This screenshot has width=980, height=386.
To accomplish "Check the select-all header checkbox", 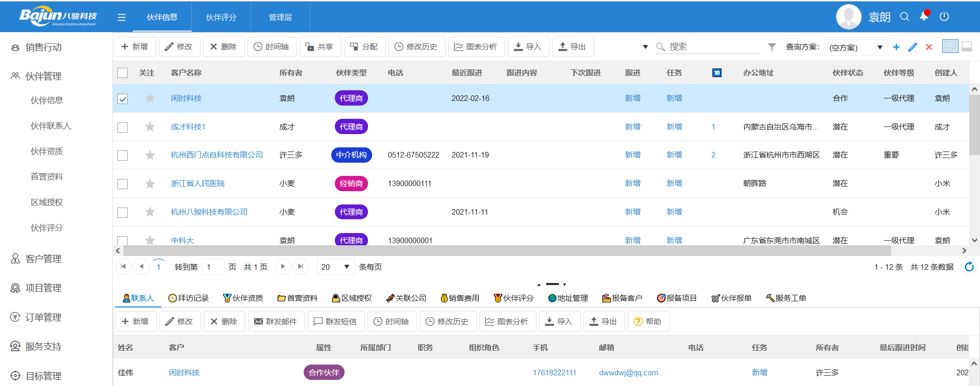I will 122,73.
